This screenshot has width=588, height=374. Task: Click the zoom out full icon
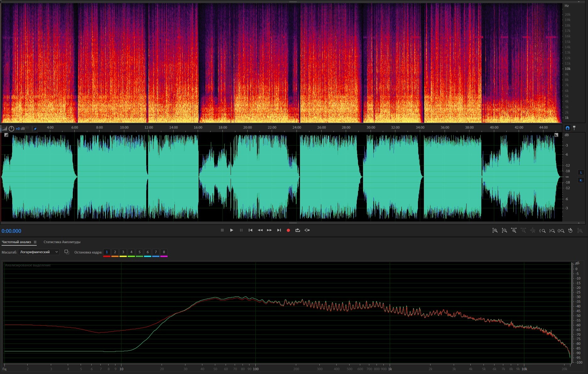tap(532, 231)
